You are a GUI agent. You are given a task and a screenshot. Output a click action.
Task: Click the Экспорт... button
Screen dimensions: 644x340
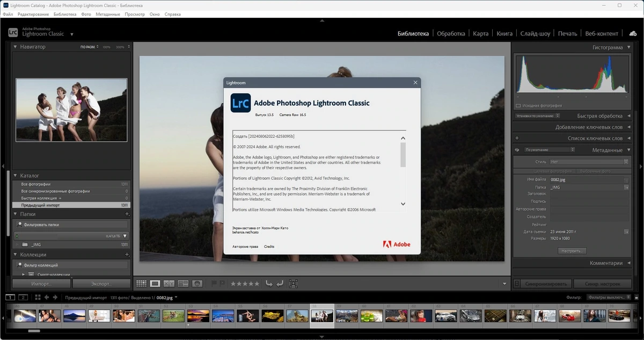[101, 284]
